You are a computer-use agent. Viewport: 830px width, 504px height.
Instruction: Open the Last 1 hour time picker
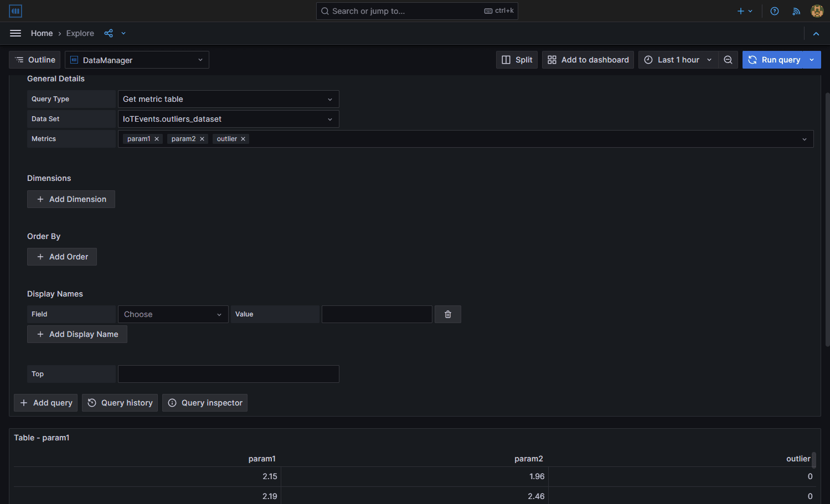click(x=678, y=60)
